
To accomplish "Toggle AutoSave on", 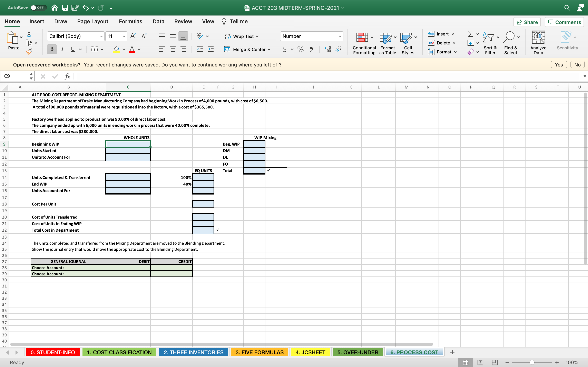I will click(39, 8).
